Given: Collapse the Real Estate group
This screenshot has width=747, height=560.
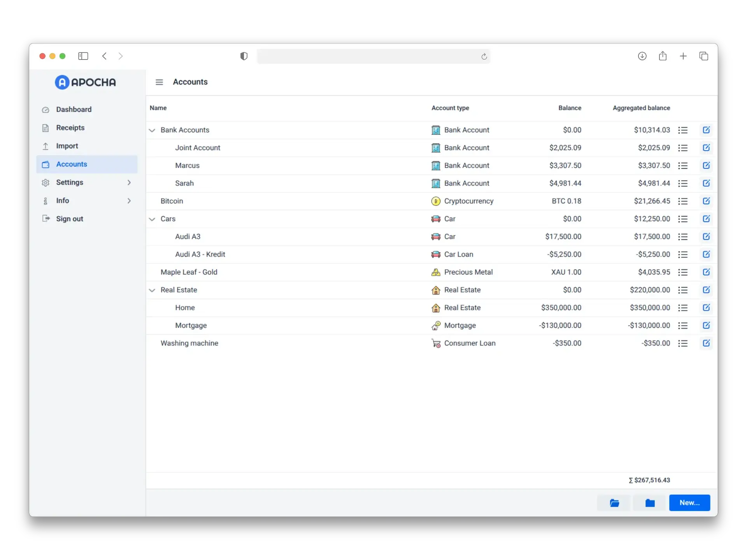Looking at the screenshot, I should click(x=152, y=290).
